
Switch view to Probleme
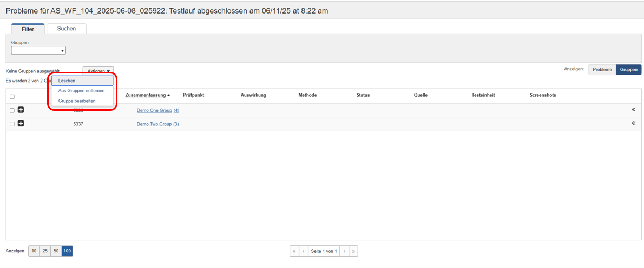coord(602,70)
